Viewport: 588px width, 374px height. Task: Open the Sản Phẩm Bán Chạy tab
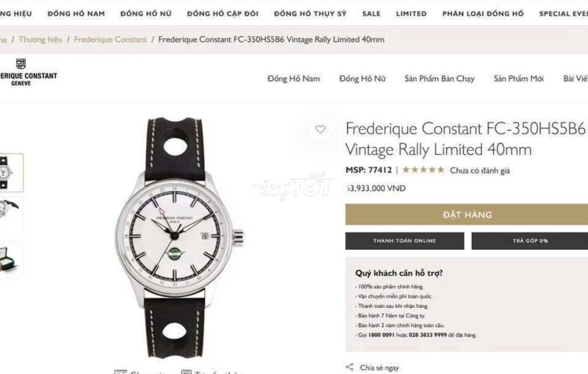pos(440,79)
